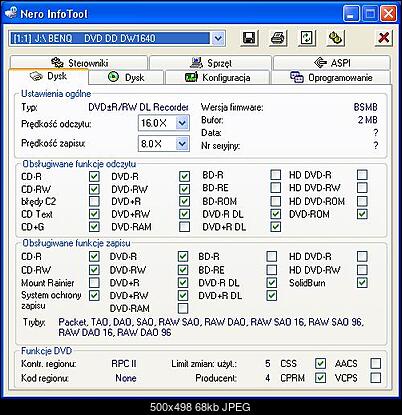The width and height of the screenshot is (402, 415).
Task: Toggle DVD-ROM read checkbox
Action: tap(362, 214)
